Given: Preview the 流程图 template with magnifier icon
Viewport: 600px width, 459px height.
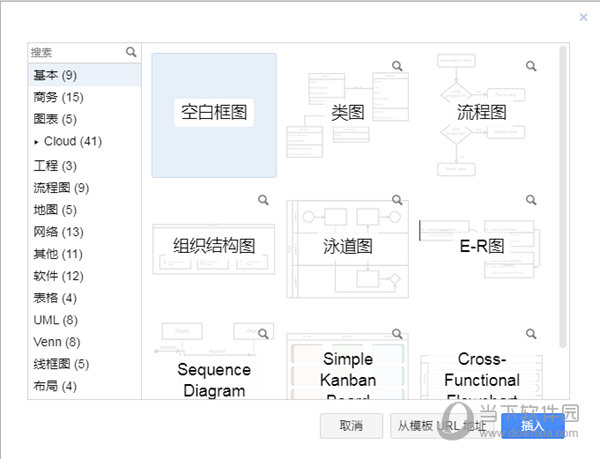Looking at the screenshot, I should [x=531, y=66].
